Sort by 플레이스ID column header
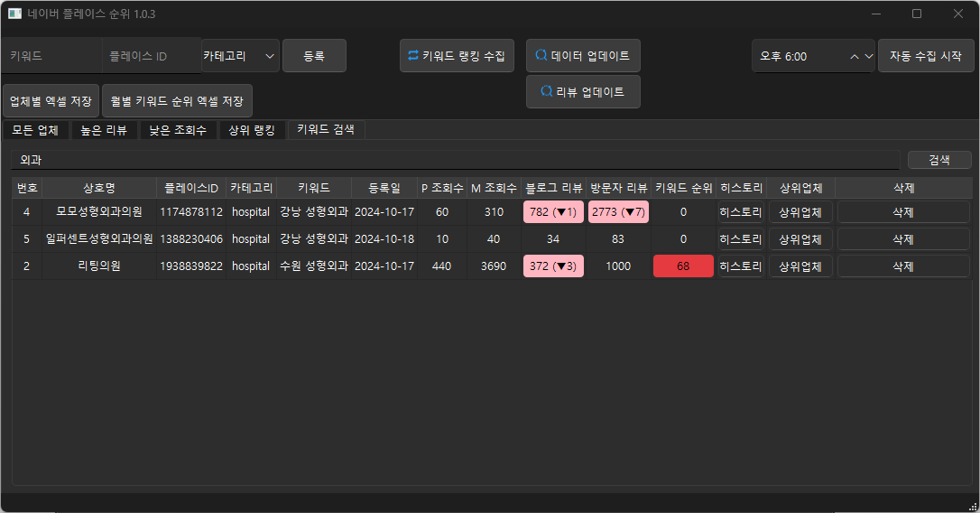Viewport: 980px width, 513px height. tap(191, 188)
